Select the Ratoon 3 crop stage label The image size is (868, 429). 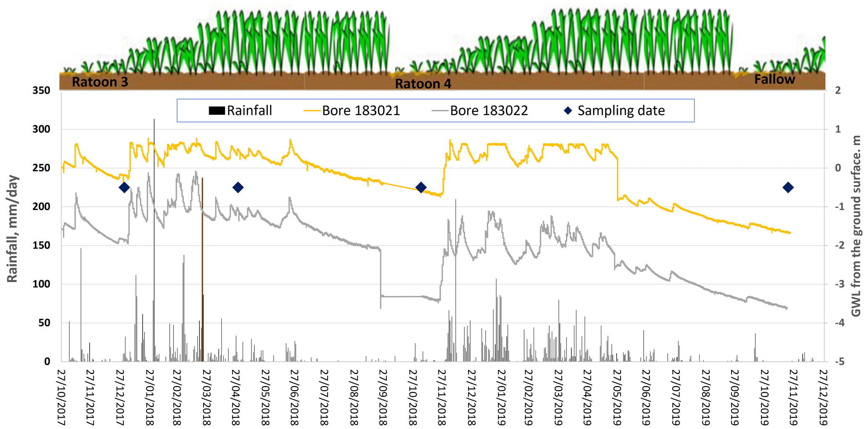[x=100, y=82]
